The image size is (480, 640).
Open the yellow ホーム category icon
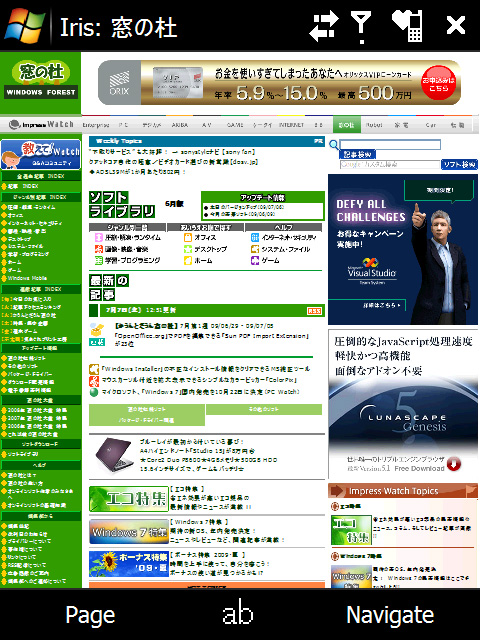(188, 260)
